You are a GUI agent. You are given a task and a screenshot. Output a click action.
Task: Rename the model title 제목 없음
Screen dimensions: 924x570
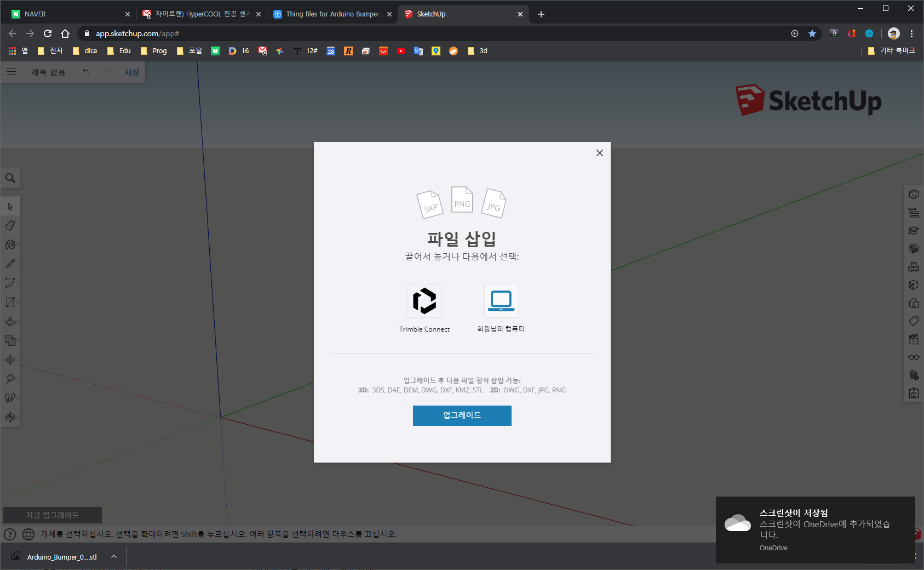pos(48,72)
